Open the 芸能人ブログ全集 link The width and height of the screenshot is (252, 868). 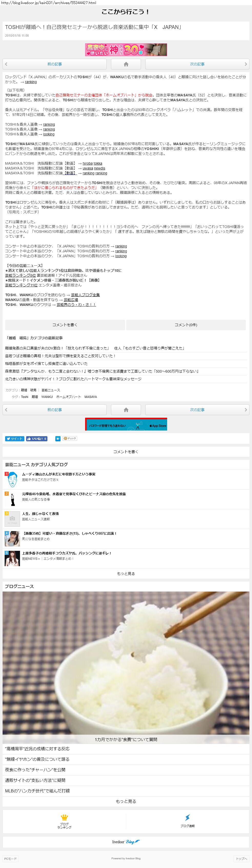pyautogui.click(x=85, y=295)
